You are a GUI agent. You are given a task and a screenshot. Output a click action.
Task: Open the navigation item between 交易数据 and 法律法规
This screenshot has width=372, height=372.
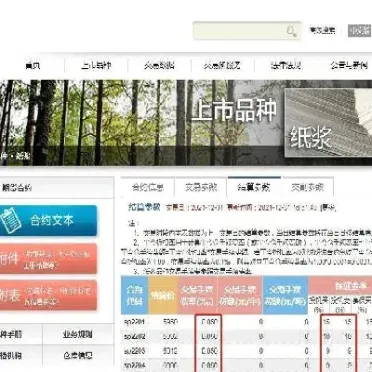[x=223, y=66]
